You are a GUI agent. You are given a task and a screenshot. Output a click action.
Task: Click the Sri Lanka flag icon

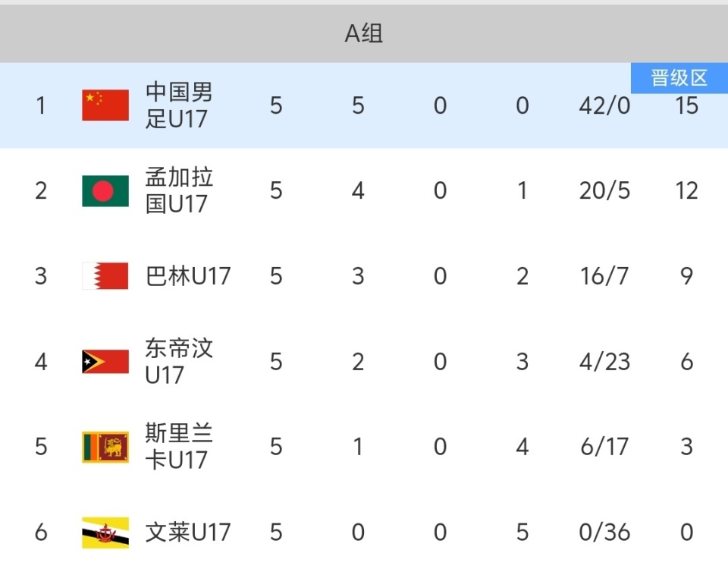pos(105,447)
